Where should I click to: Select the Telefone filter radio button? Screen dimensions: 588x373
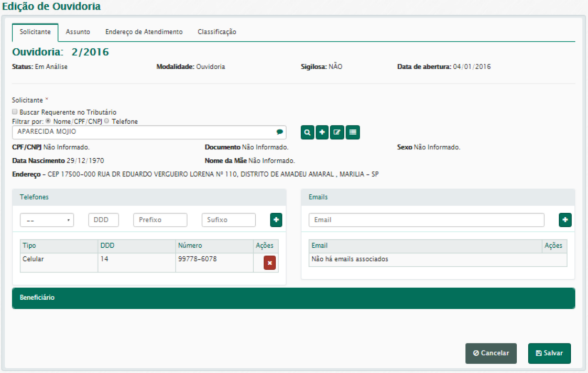106,121
